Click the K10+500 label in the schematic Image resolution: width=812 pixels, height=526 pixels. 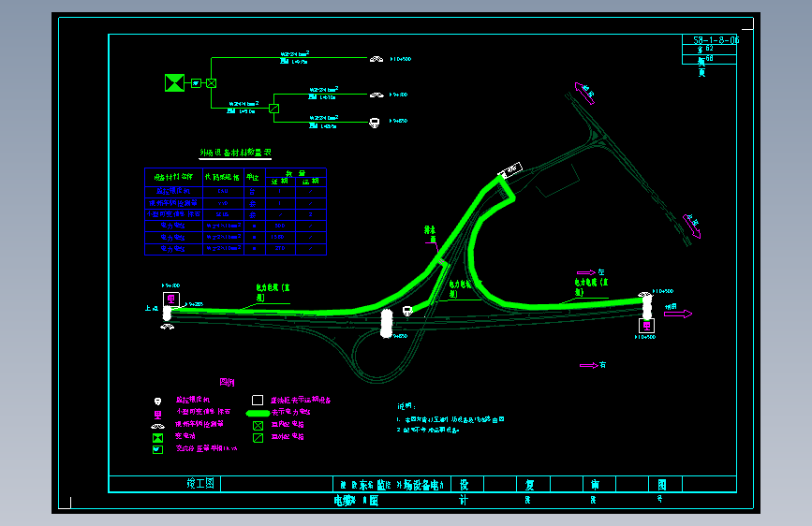[x=400, y=59]
